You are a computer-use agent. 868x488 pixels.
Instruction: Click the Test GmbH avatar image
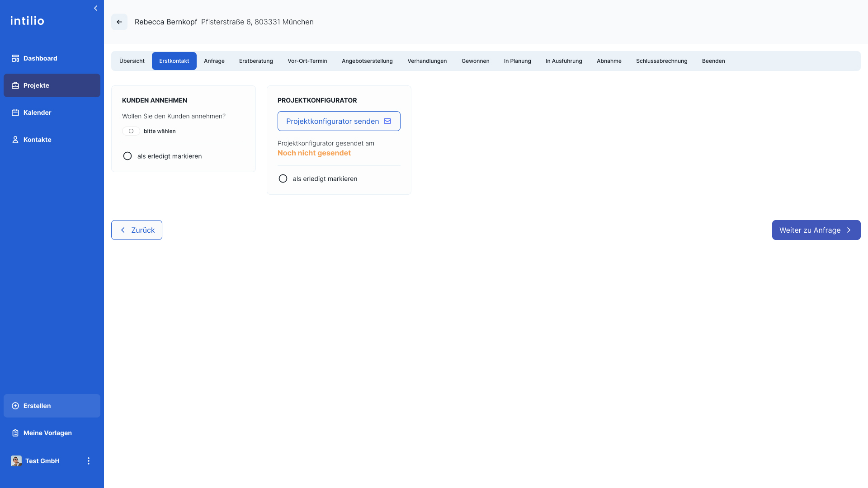click(16, 461)
